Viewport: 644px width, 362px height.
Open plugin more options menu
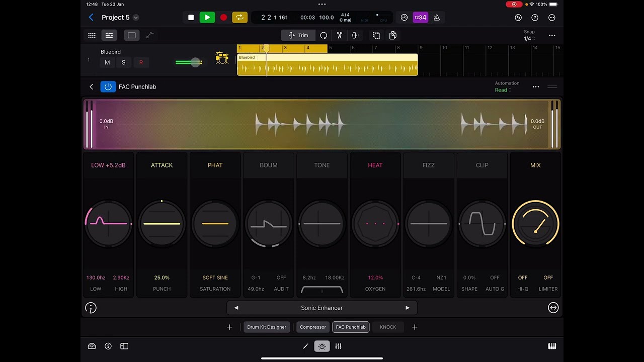coord(536,86)
